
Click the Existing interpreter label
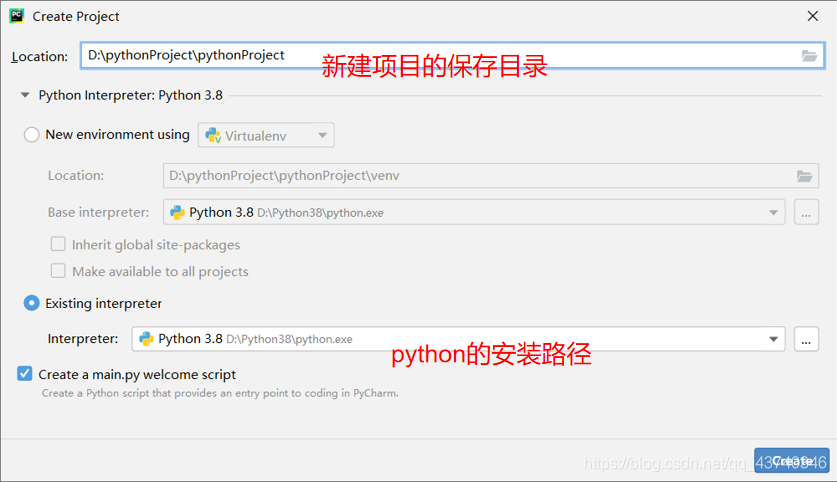tap(104, 303)
